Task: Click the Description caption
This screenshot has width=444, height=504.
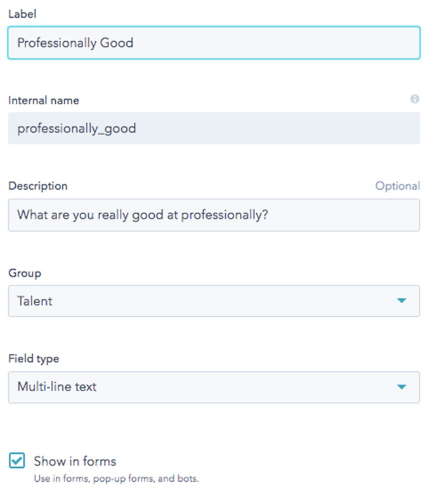Action: pyautogui.click(x=38, y=186)
